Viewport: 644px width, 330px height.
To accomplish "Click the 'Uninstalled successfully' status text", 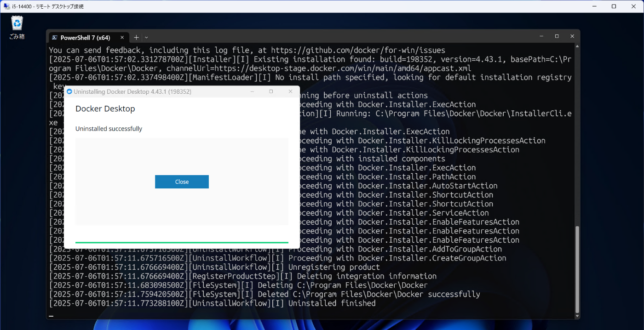I will (x=109, y=129).
